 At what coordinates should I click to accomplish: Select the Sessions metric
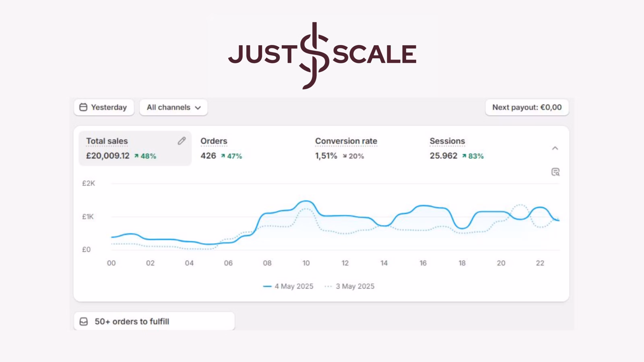447,141
